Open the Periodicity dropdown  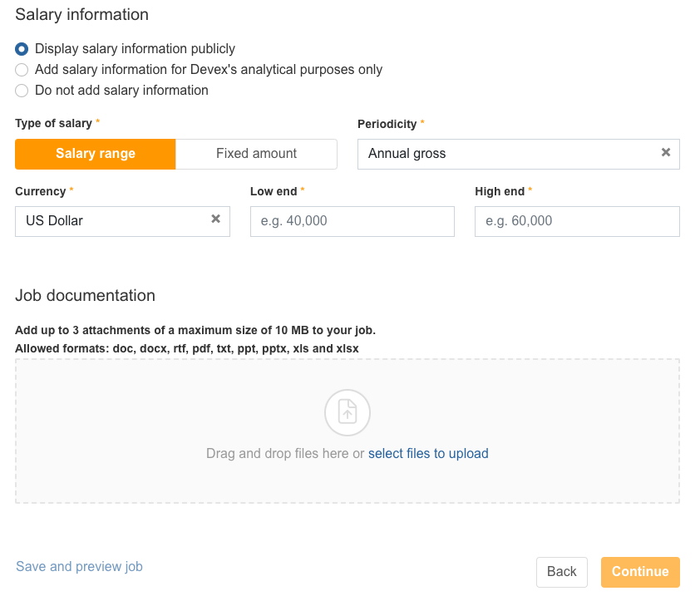coord(507,154)
